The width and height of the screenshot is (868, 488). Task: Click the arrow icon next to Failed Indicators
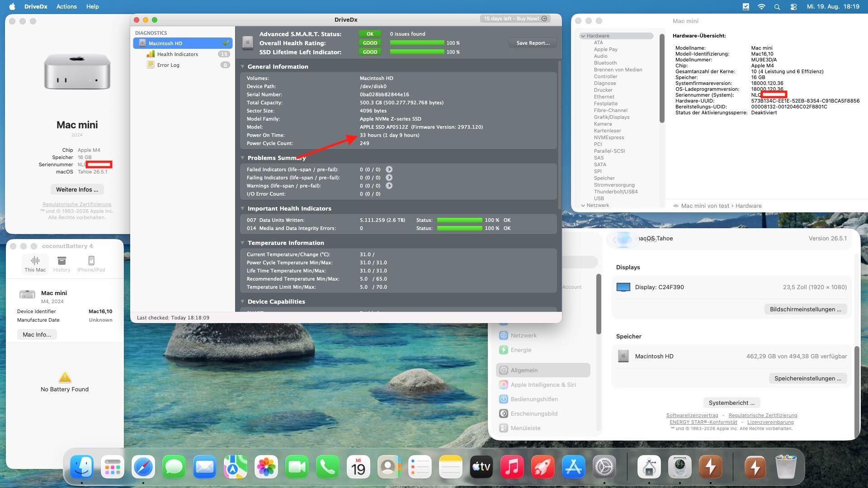pos(389,169)
